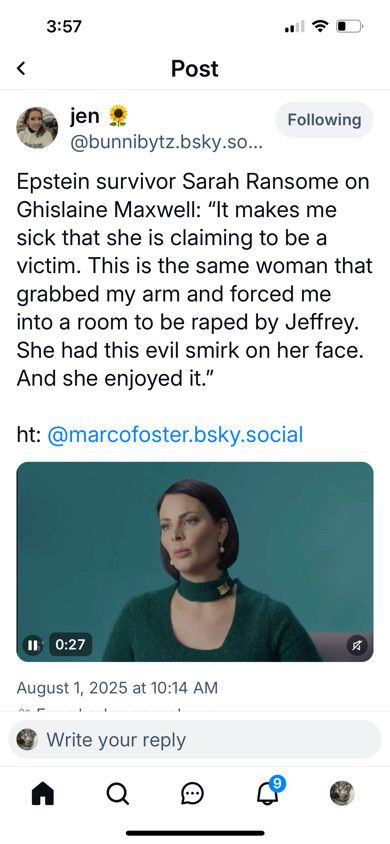Viewport: 390px width, 844px height.
Task: Tap the jen display name
Action: (85, 115)
